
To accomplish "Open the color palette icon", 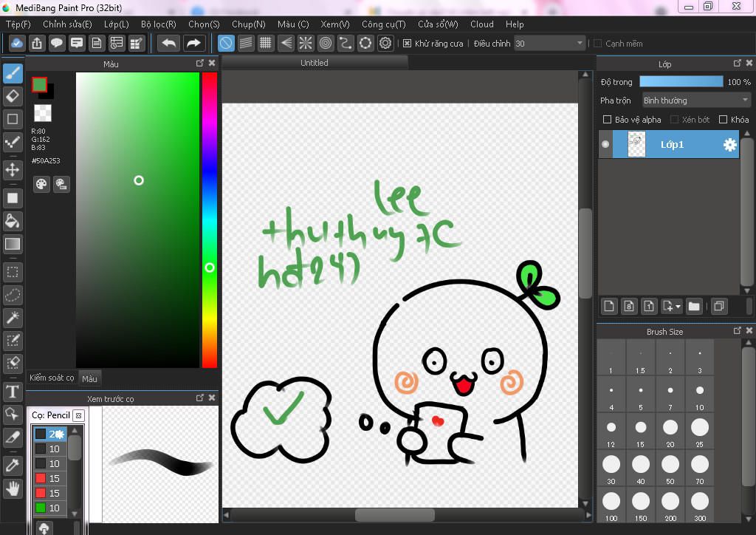I will click(x=42, y=184).
